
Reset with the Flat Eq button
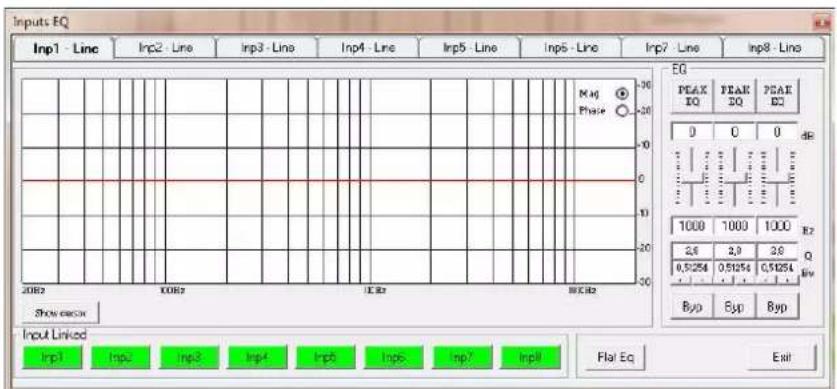(x=615, y=357)
